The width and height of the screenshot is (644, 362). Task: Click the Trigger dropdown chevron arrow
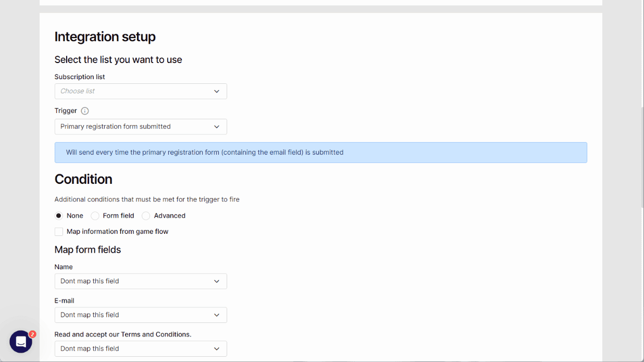(217, 127)
